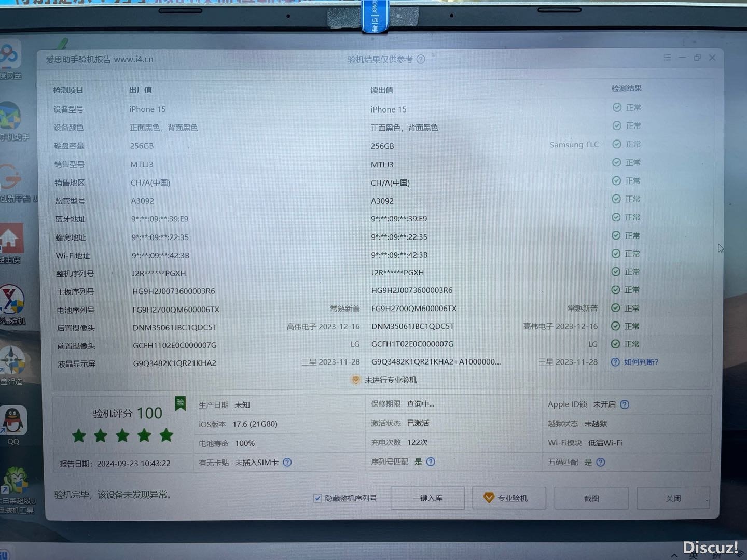Show hidden icons in system tray
Viewport: 747px width, 560px height.
674,555
